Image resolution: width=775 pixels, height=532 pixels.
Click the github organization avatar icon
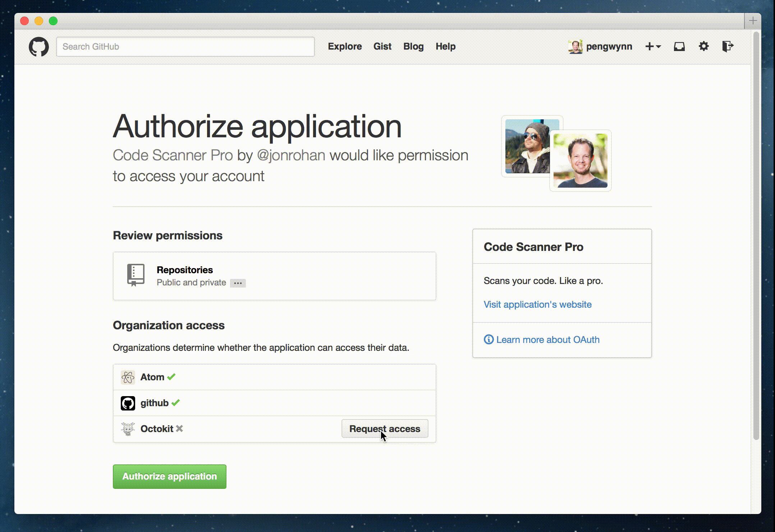click(x=128, y=403)
